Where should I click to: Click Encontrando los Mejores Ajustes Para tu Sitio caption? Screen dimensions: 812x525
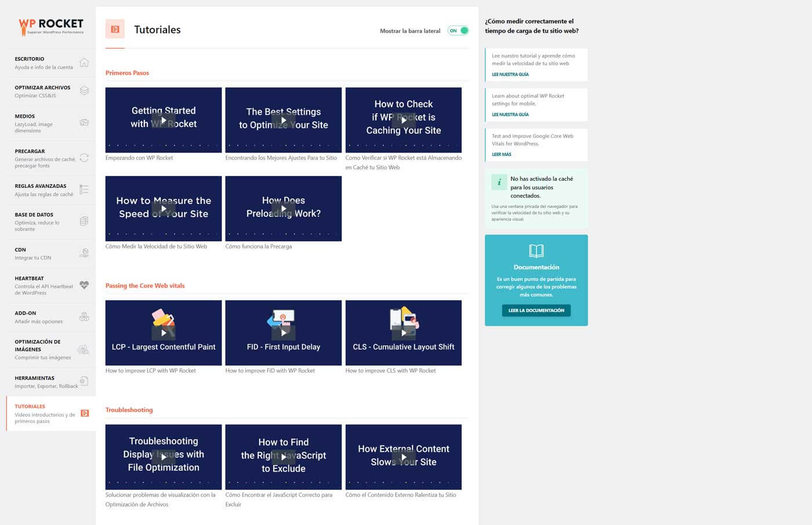(x=281, y=158)
